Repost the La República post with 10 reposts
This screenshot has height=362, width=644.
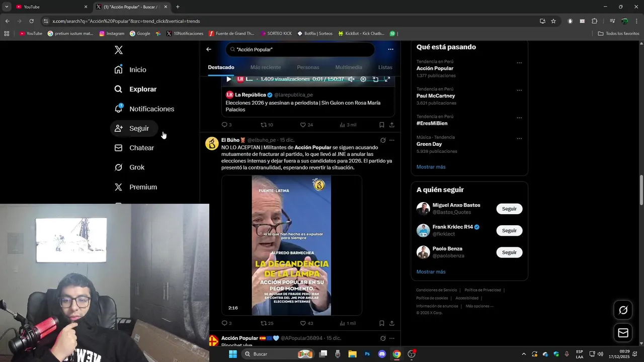click(x=267, y=125)
